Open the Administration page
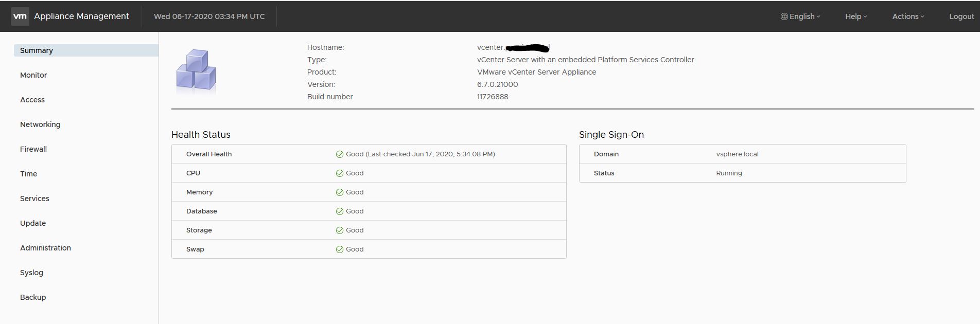Viewport: 980px width, 324px height. tap(45, 248)
